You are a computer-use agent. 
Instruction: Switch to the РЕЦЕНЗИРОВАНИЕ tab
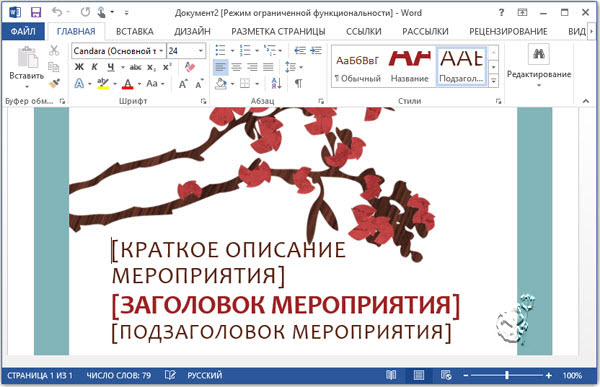(x=508, y=31)
